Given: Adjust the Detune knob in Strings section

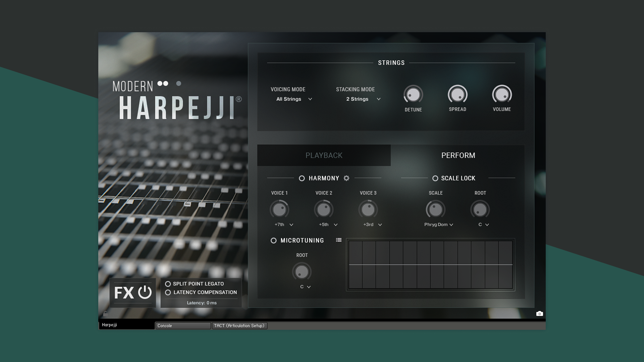Looking at the screenshot, I should [413, 96].
